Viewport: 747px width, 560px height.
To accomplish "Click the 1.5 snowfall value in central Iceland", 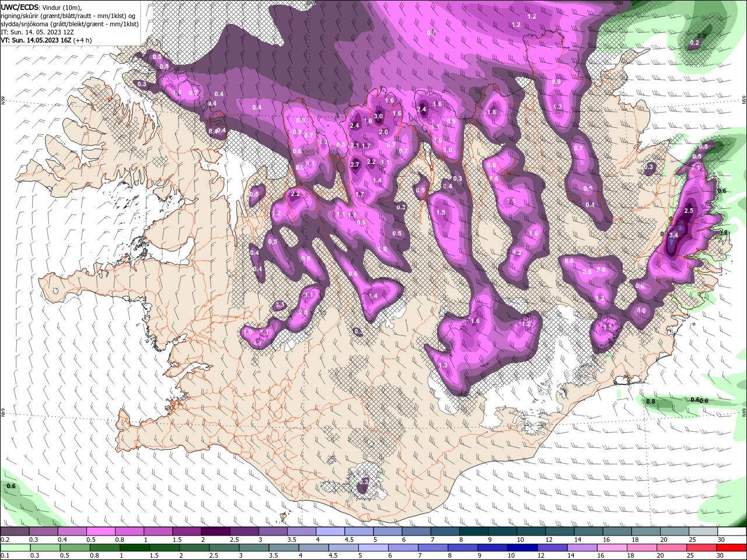I will pyautogui.click(x=441, y=213).
